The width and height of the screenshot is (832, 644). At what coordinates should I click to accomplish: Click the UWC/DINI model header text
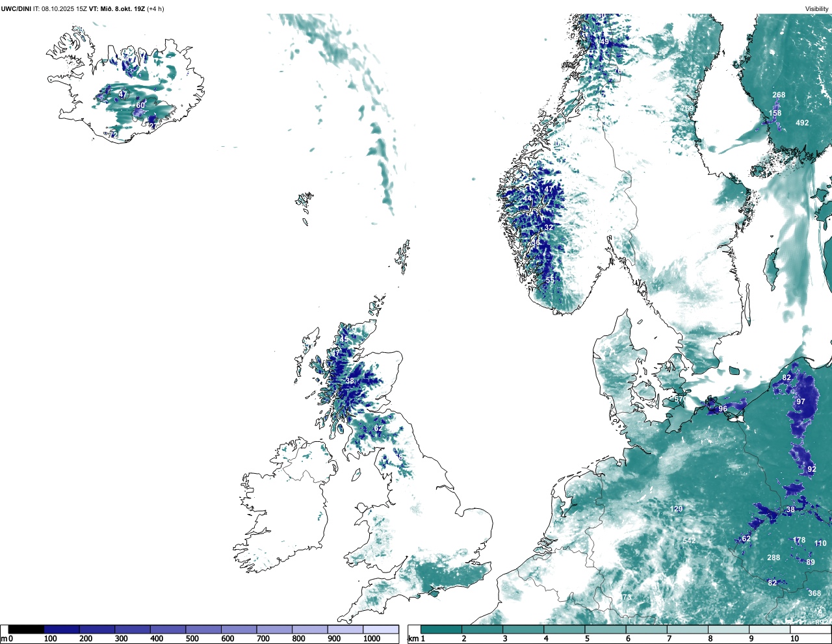[x=16, y=9]
